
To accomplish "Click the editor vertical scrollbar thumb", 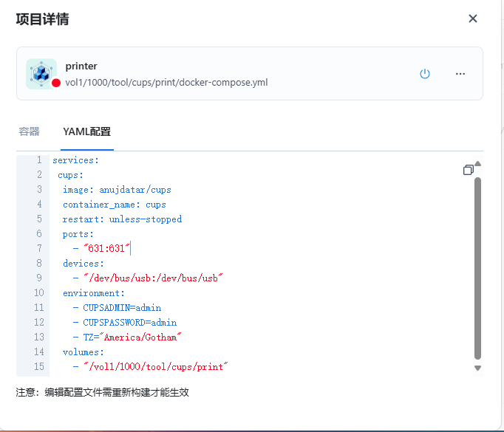I will pos(477,269).
